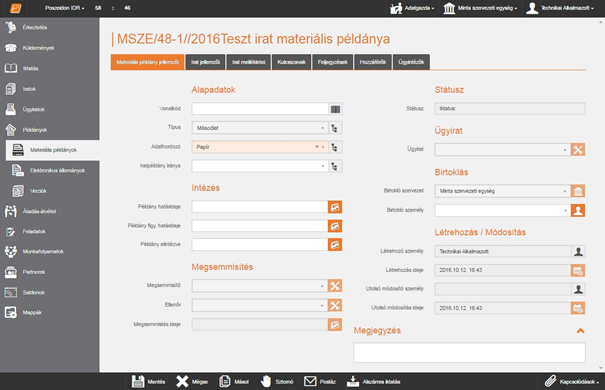Click the organization icon beside Birtokló szervezet
Image resolution: width=605 pixels, height=390 pixels.
coord(578,191)
